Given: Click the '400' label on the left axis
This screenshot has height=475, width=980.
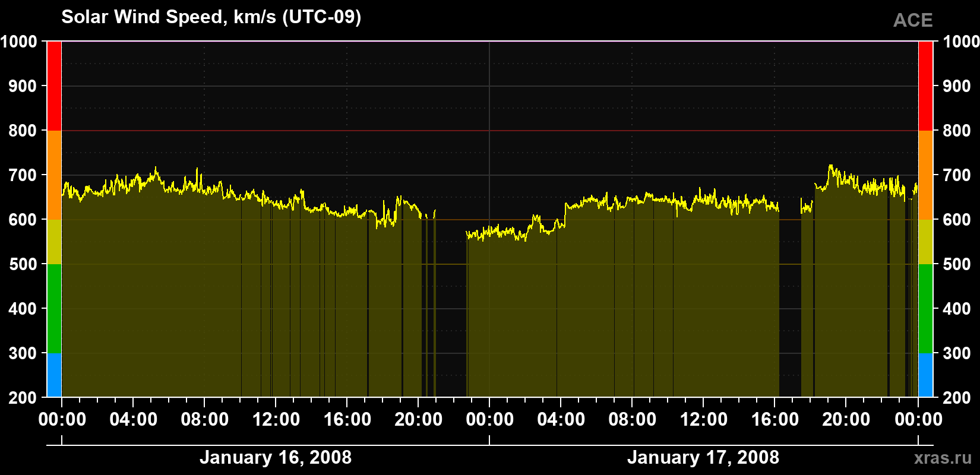Looking at the screenshot, I should point(23,309).
